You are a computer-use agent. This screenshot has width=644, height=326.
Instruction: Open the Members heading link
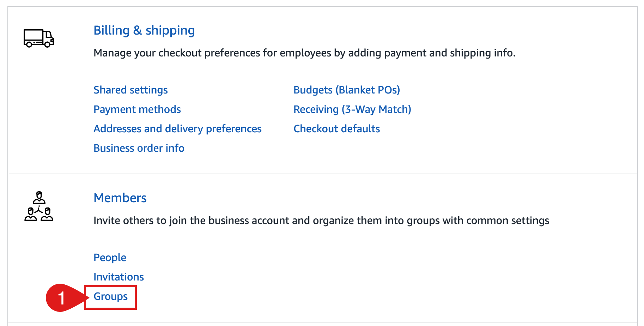click(x=120, y=198)
